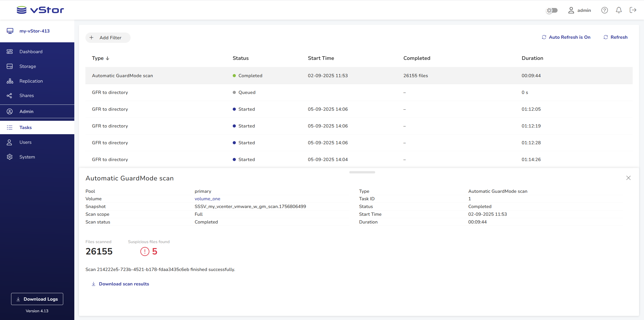Click the Shares sidebar icon
The width and height of the screenshot is (644, 320).
(x=10, y=96)
